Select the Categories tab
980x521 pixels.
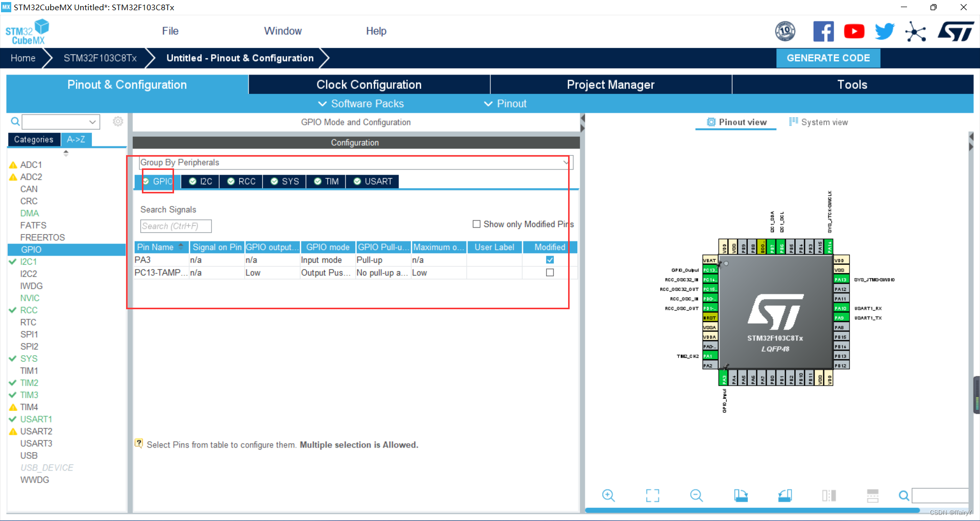(x=34, y=139)
